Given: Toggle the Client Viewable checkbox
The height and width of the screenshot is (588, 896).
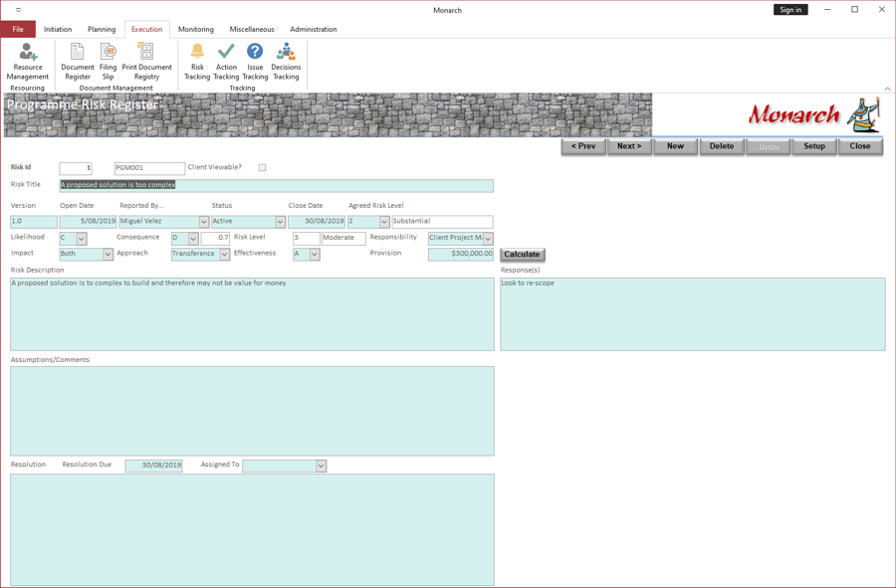Looking at the screenshot, I should click(262, 168).
